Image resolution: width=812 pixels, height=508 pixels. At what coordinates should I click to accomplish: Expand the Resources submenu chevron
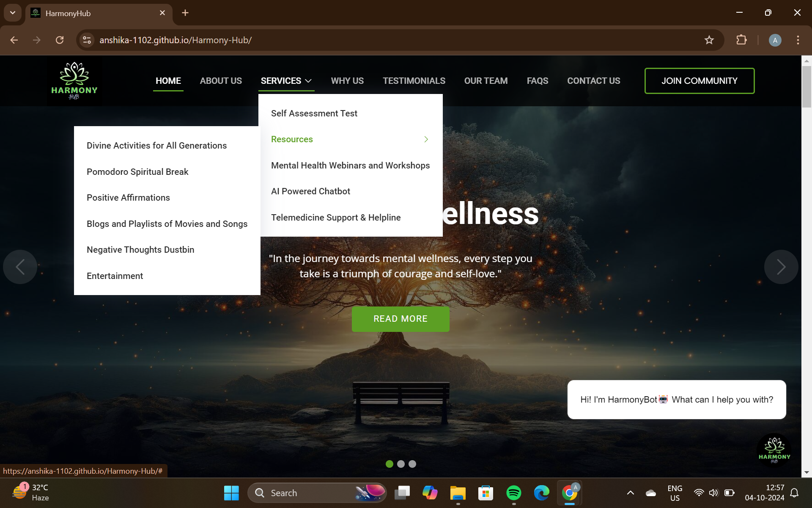tap(426, 139)
